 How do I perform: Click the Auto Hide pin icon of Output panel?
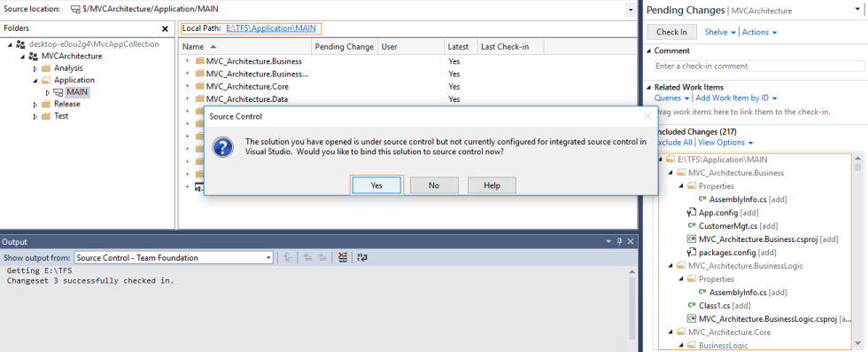click(620, 242)
